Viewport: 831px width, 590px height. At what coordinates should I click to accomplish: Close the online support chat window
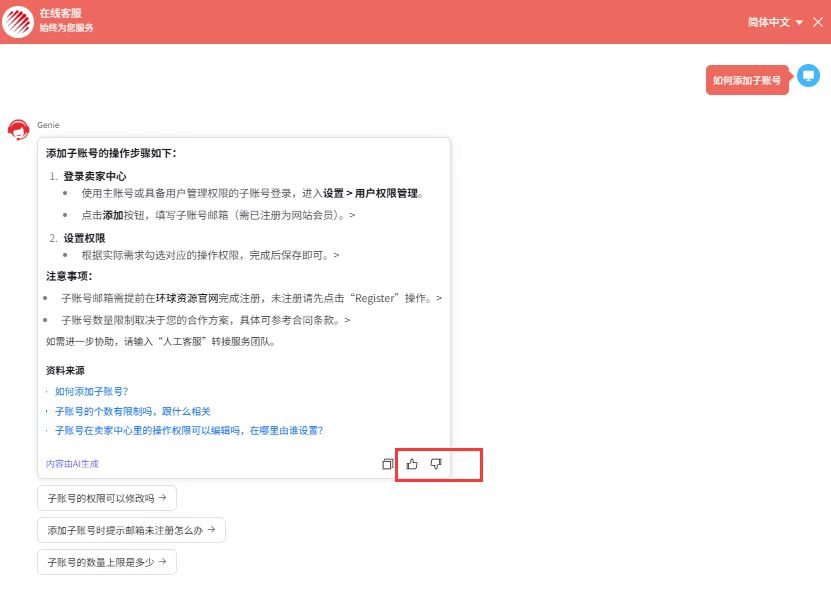818,22
